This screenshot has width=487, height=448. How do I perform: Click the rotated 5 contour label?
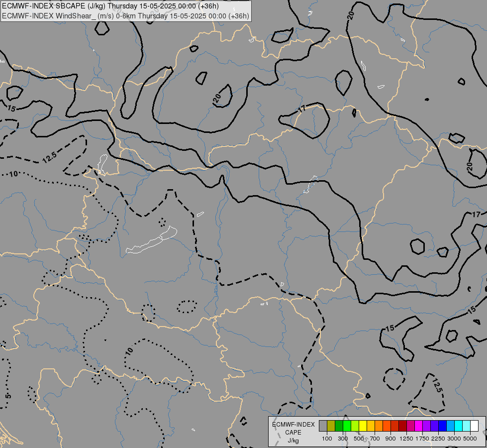point(8,396)
